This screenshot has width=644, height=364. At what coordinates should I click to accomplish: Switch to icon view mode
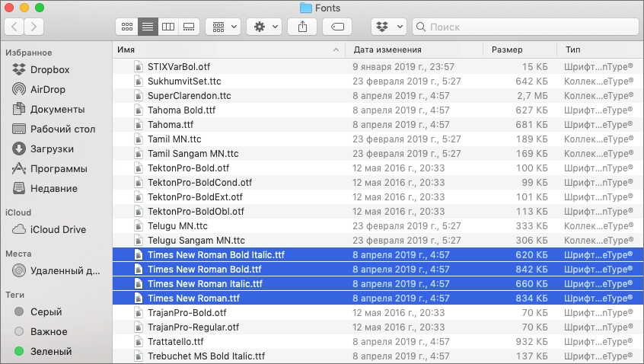click(x=127, y=27)
